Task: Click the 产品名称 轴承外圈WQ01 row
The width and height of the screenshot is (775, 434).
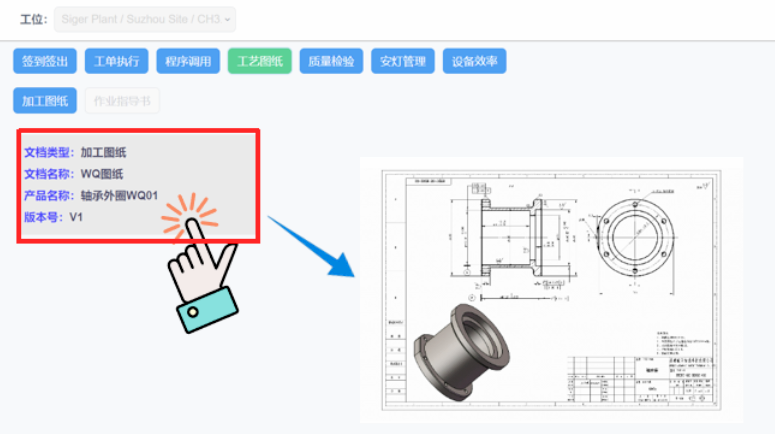Action: coord(92,195)
